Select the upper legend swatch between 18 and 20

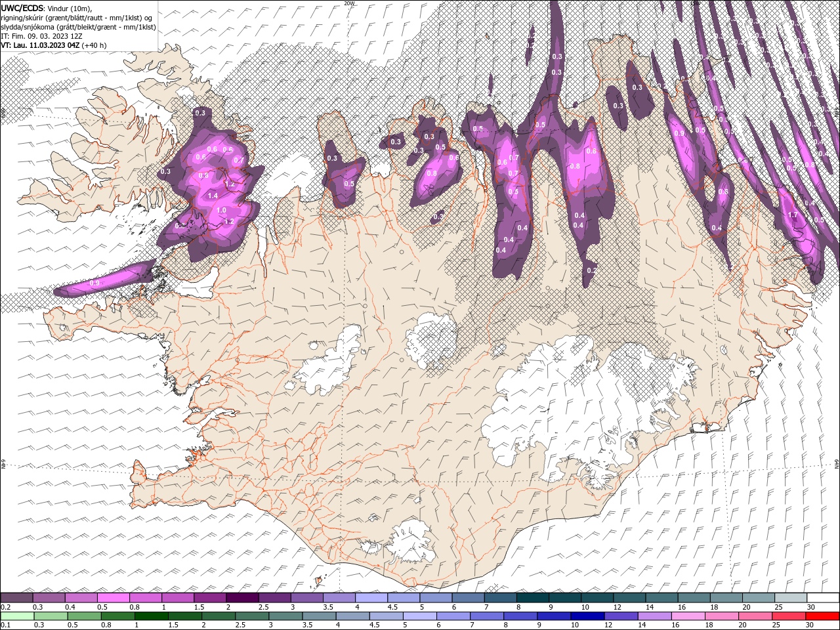pos(726,598)
